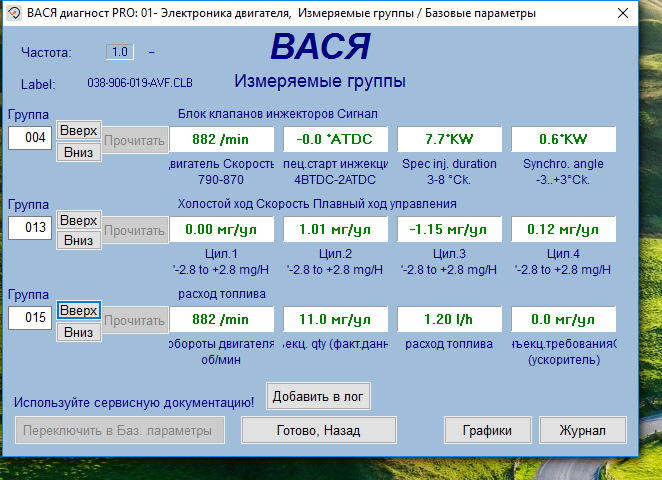Screen dimensions: 662x480
Task: Select the group 004 number field
Action: click(x=30, y=138)
